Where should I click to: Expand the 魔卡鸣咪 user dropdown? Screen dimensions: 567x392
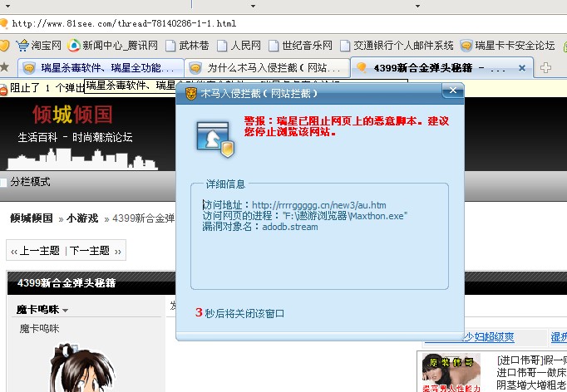65,311
